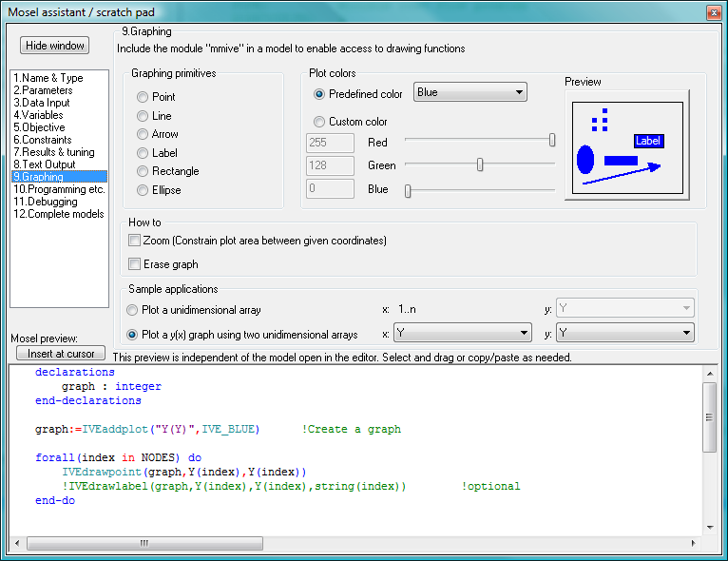Viewport: 728px width, 561px height.
Task: Tick the Zoom constrain plot area checkbox
Action: pyautogui.click(x=134, y=241)
